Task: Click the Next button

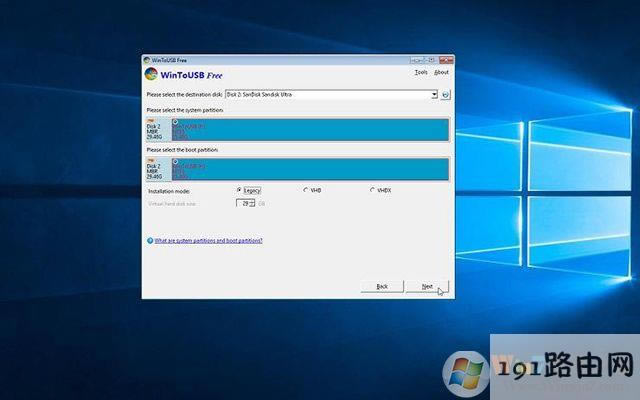Action: (427, 286)
